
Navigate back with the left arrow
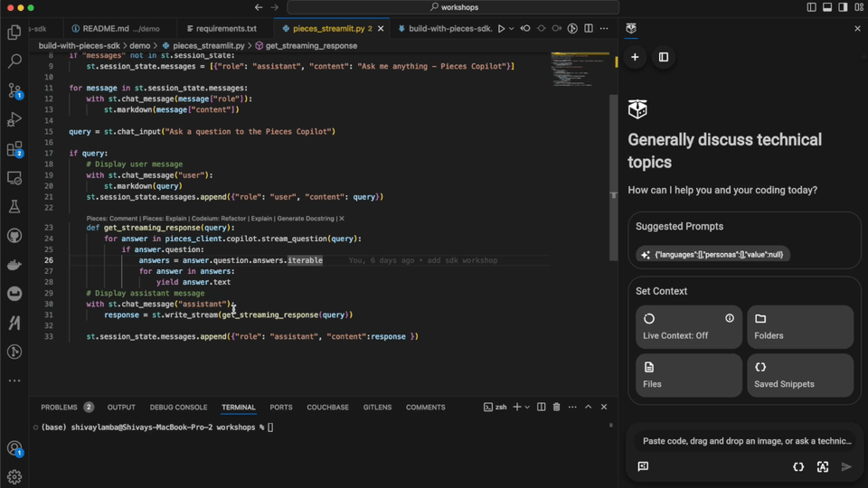pos(259,7)
